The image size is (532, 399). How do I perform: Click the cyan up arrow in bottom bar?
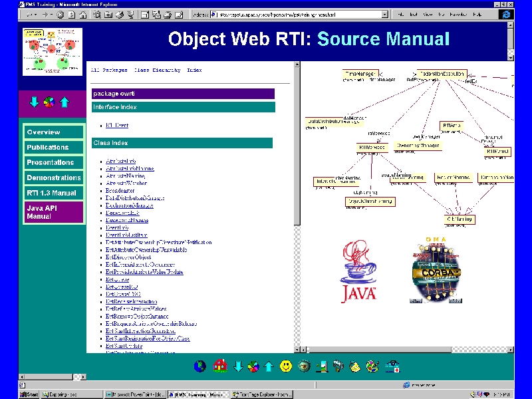(269, 366)
